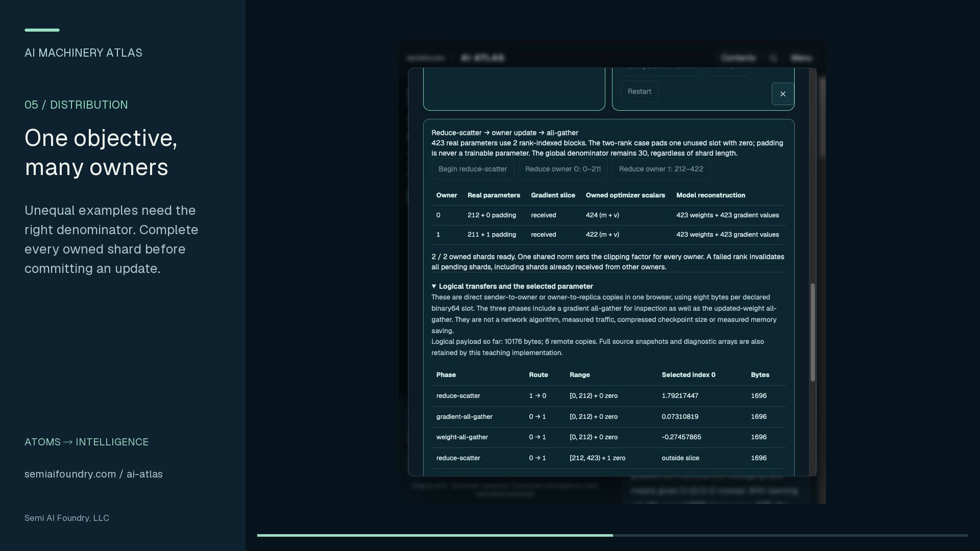Click 'Reduce-scatter → owner update → all-gather' heading

pyautogui.click(x=505, y=133)
